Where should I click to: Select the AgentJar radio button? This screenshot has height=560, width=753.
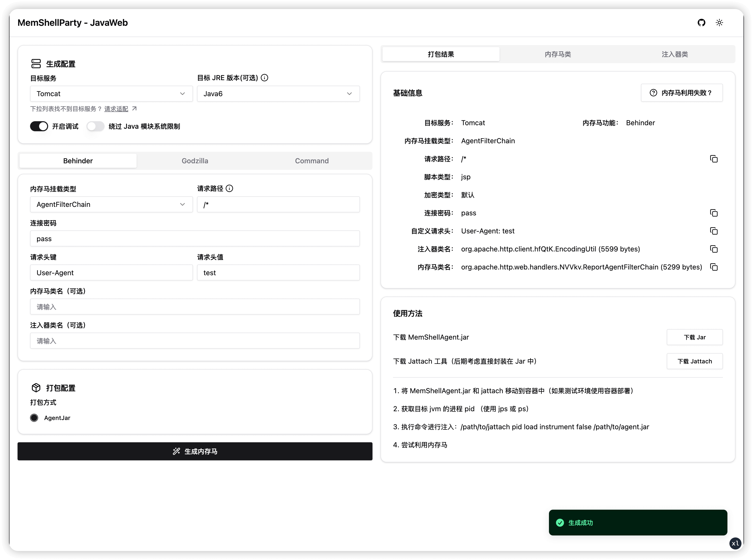pyautogui.click(x=34, y=418)
